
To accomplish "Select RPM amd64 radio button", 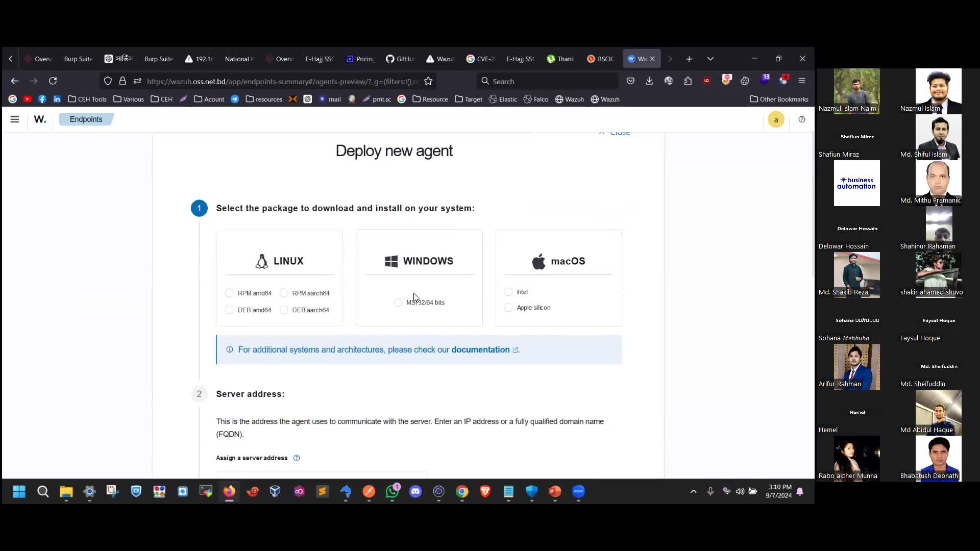I will point(229,293).
